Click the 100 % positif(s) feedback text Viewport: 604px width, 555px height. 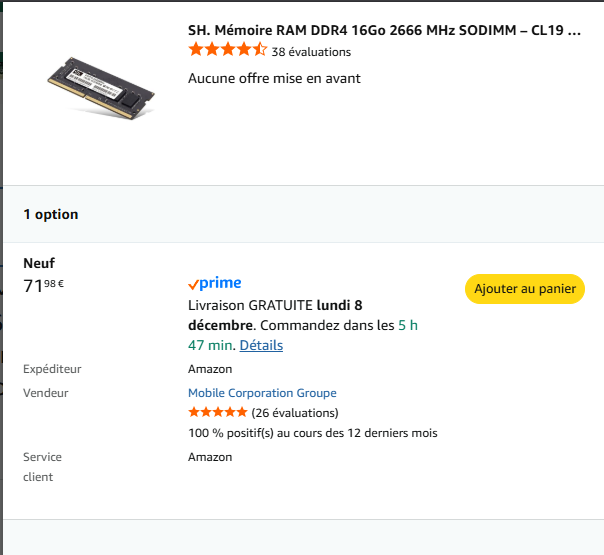pyautogui.click(x=312, y=433)
